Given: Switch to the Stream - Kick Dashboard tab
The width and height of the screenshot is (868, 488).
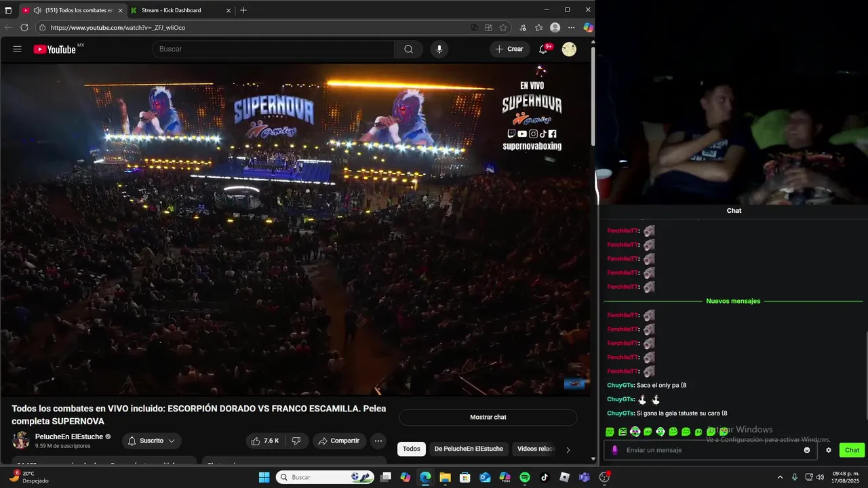Looking at the screenshot, I should coord(180,10).
